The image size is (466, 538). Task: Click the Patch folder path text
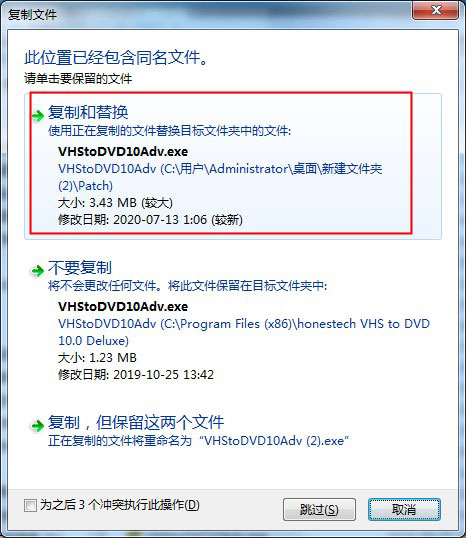point(220,177)
